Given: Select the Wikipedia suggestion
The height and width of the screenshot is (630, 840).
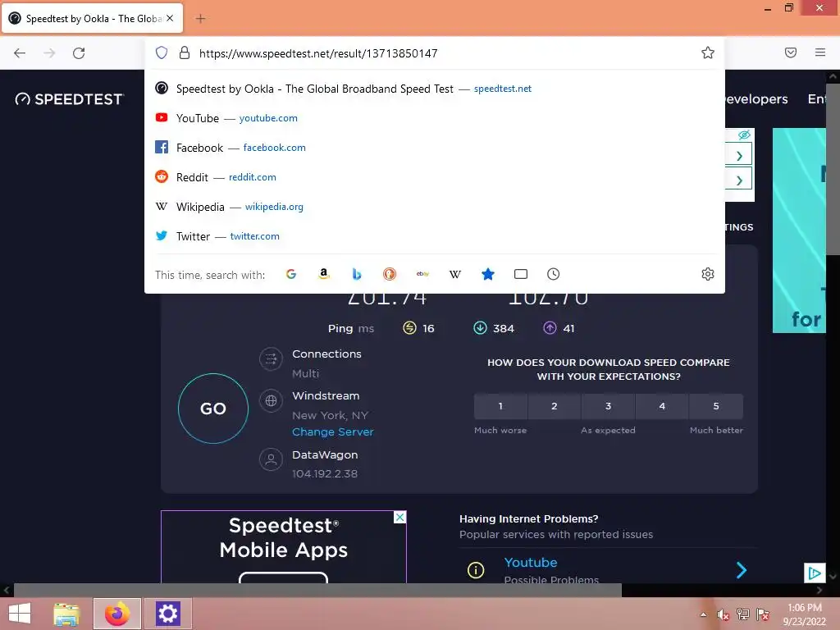Looking at the screenshot, I should pyautogui.click(x=435, y=206).
